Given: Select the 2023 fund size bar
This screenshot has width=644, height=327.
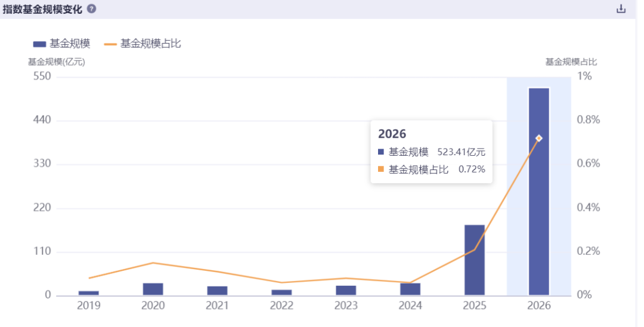Looking at the screenshot, I should tap(346, 291).
